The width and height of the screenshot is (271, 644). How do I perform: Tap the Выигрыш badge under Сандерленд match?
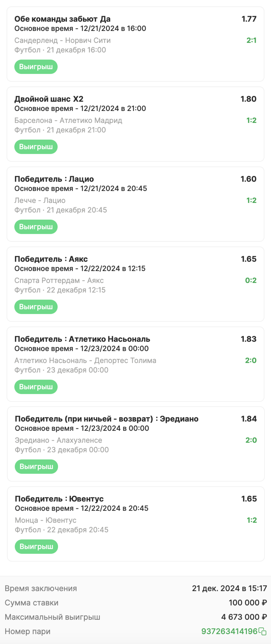(36, 67)
